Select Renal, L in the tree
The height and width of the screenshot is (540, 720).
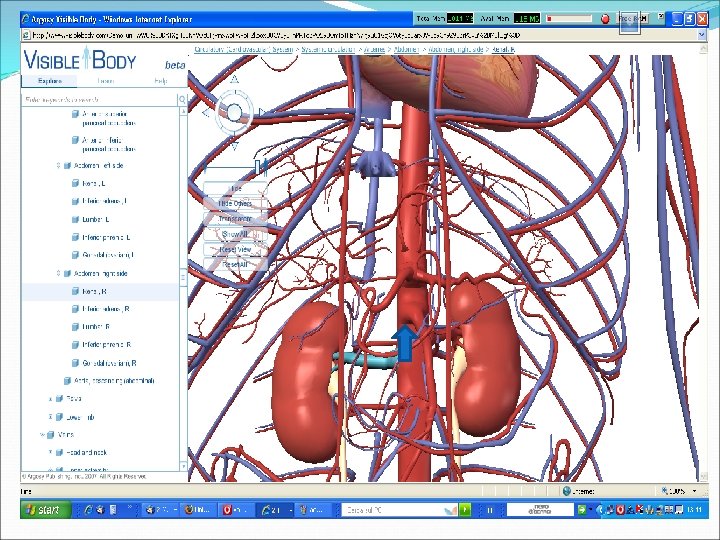pyautogui.click(x=94, y=183)
